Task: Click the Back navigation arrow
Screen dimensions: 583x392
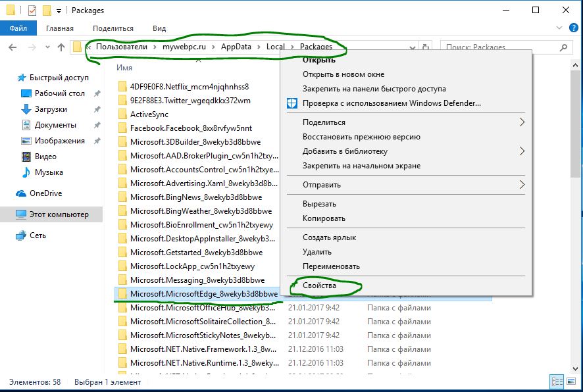Action: point(13,47)
